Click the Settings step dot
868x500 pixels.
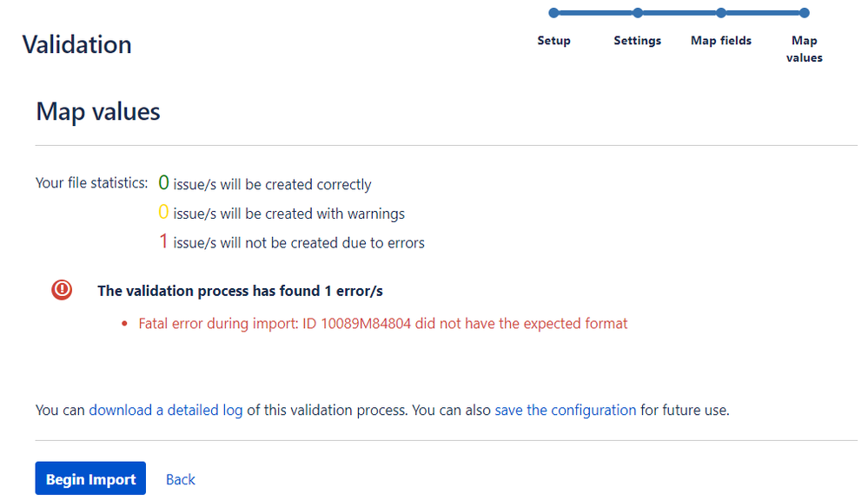click(x=638, y=13)
